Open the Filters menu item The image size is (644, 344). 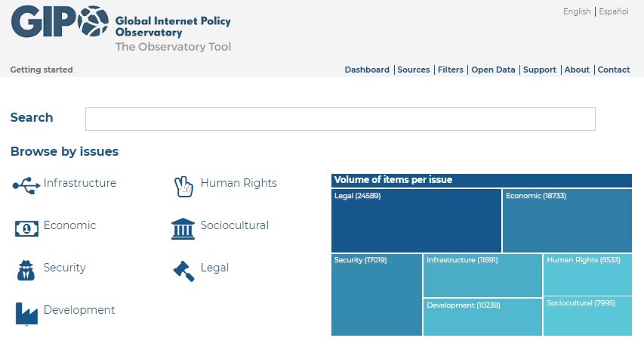coord(450,70)
